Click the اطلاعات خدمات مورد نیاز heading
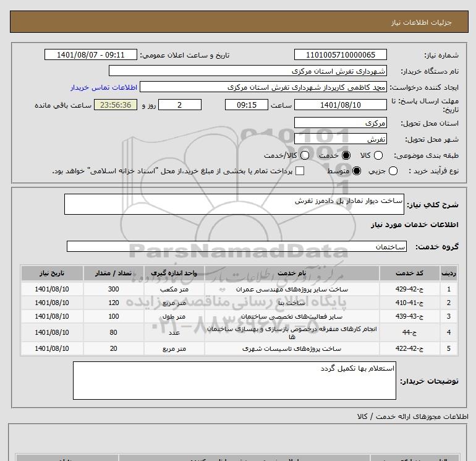Viewport: 476px width, 461px height. coord(414,225)
